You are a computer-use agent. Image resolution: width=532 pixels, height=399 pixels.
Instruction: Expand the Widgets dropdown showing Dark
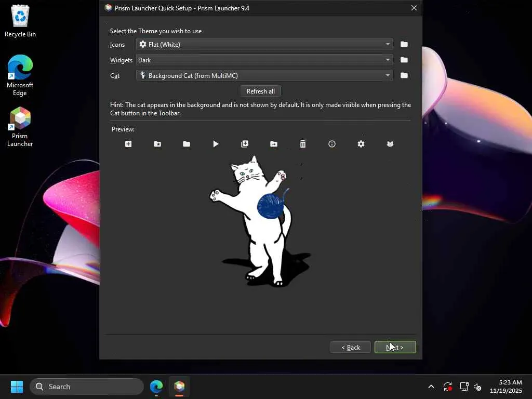click(x=264, y=60)
